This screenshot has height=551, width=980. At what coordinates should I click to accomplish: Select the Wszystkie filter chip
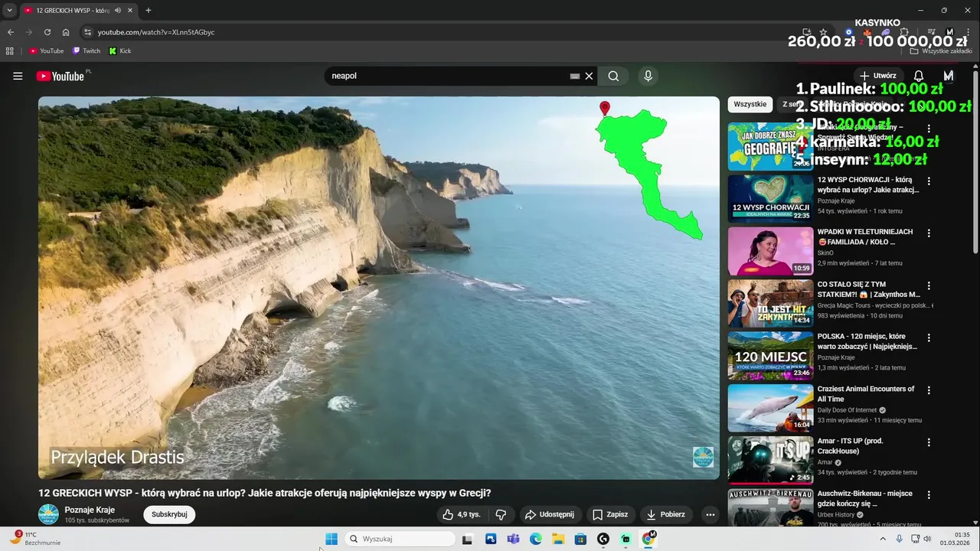[x=750, y=104]
